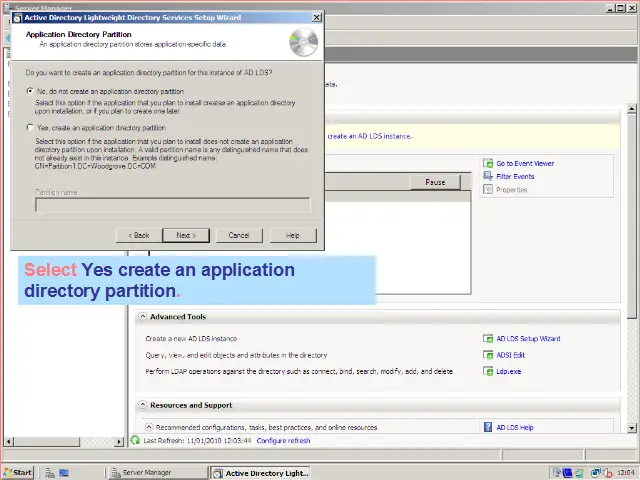Click the Server Manager quick launch icon
Screen dimensions: 640x480
pos(50,473)
